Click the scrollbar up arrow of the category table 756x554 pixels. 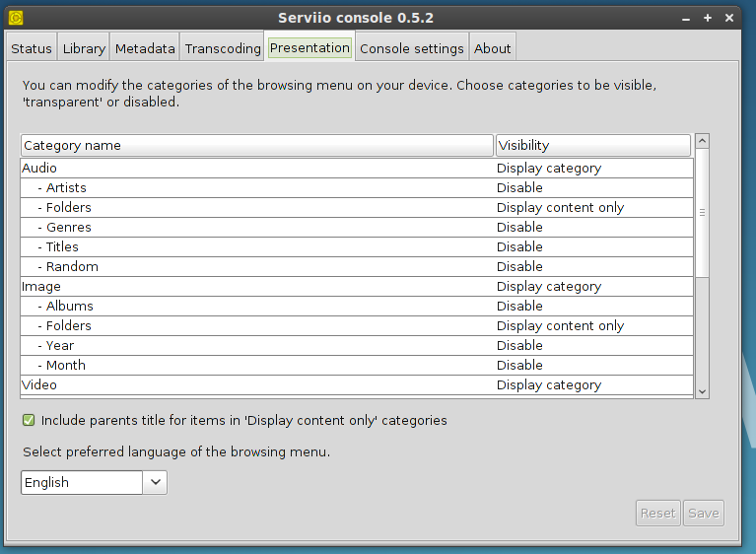tap(702, 141)
